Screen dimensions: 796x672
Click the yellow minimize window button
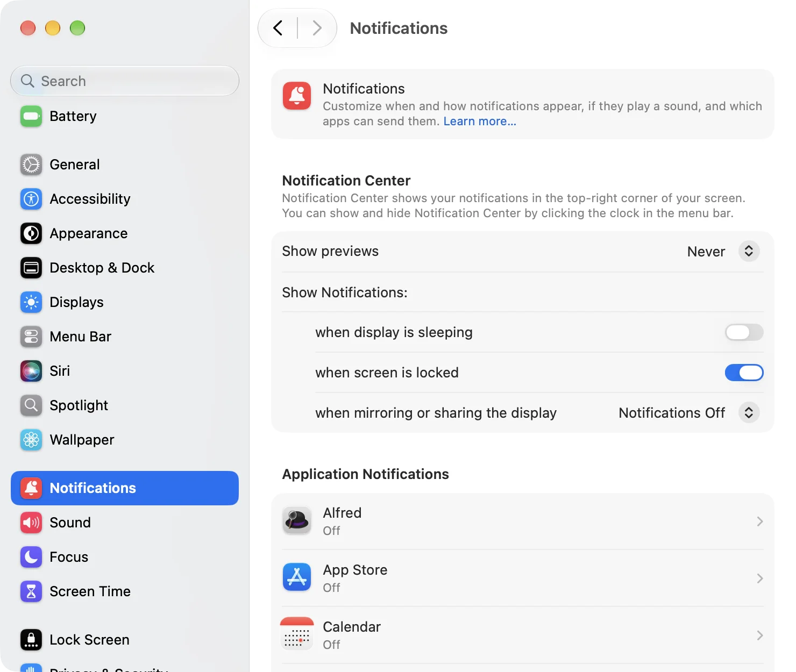click(53, 28)
